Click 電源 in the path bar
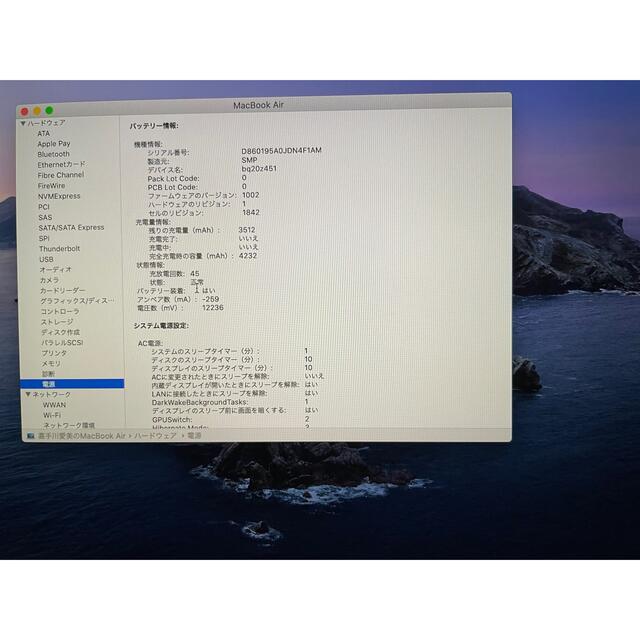 click(195, 436)
